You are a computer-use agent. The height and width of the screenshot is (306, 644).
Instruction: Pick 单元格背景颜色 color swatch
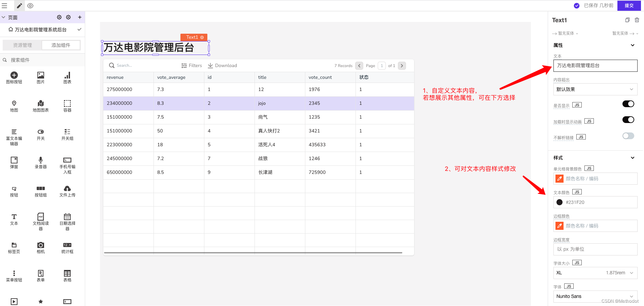point(560,179)
